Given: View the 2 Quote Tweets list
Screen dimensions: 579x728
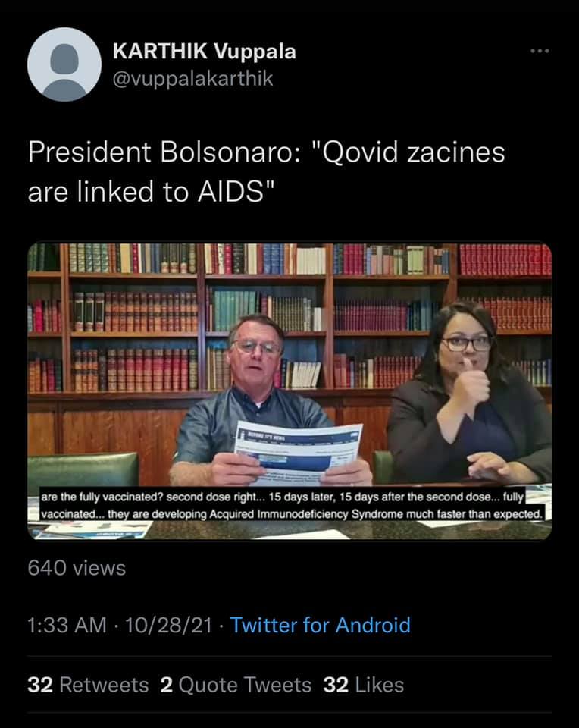Looking at the screenshot, I should (236, 685).
